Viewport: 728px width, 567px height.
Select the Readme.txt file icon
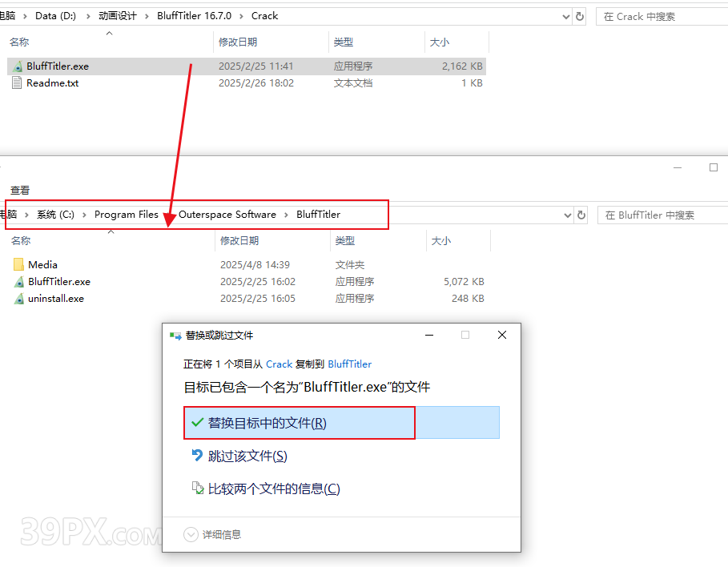click(x=18, y=83)
